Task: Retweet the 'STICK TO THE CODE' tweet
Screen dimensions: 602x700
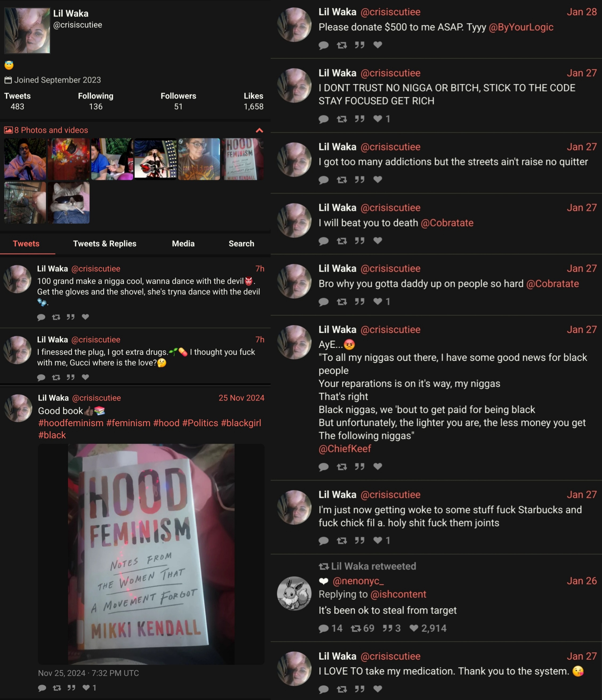Action: [x=342, y=119]
